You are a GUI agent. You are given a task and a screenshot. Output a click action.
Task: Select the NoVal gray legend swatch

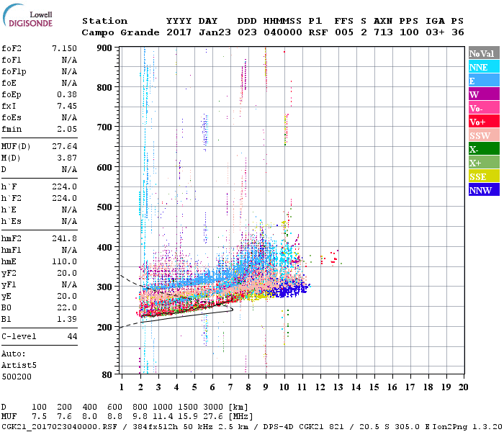click(483, 53)
